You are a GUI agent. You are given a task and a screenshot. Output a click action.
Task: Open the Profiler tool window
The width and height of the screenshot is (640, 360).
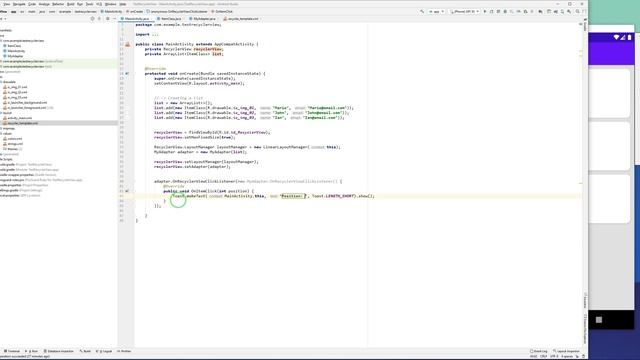tap(124, 351)
